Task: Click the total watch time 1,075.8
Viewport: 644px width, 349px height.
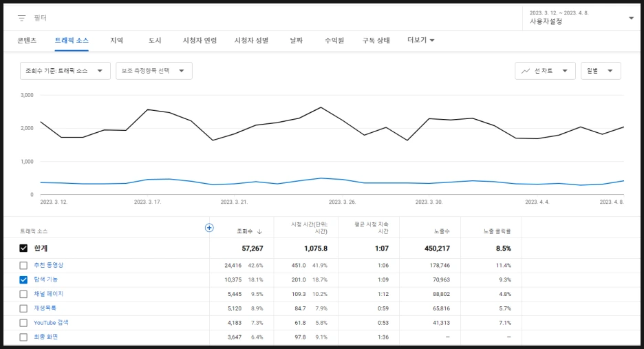Action: click(316, 248)
